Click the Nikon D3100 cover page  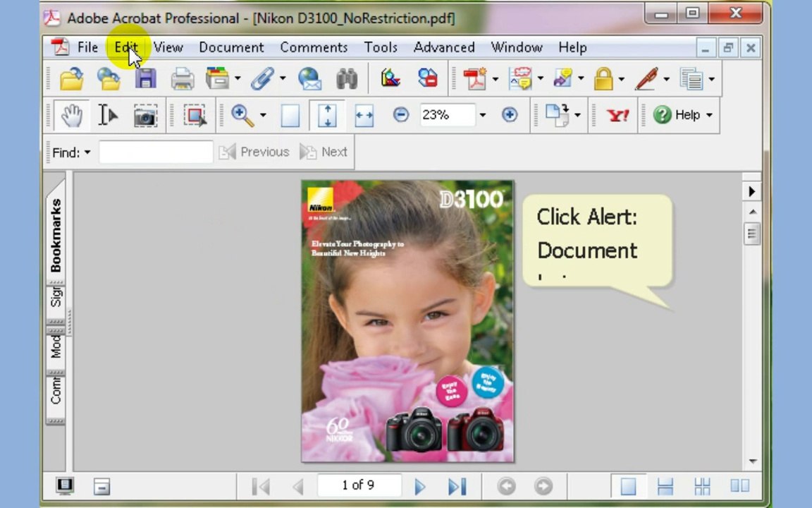[x=407, y=321]
